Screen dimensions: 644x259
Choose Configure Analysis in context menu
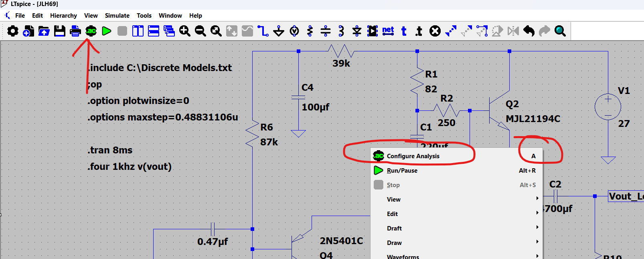(457, 156)
